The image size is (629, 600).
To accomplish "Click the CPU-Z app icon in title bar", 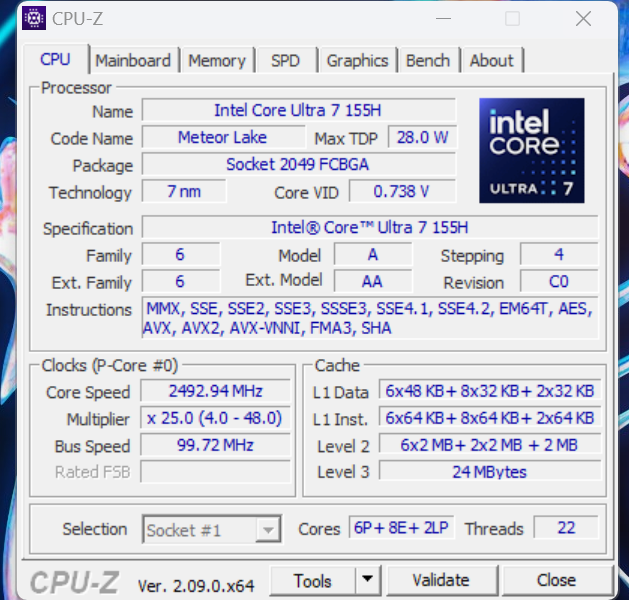I will pos(34,18).
